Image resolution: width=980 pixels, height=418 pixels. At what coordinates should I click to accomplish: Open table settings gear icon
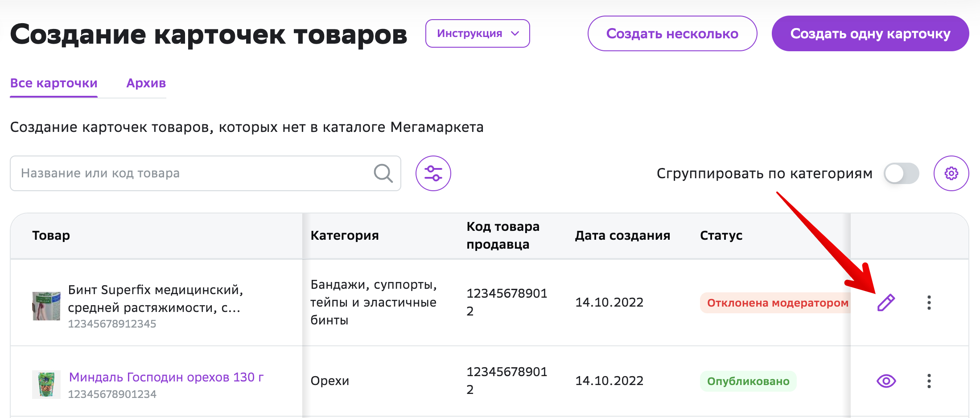pyautogui.click(x=951, y=173)
